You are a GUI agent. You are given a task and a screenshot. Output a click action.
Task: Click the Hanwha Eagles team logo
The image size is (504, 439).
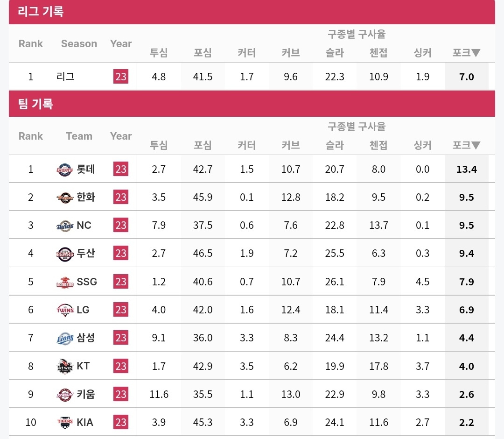65,198
